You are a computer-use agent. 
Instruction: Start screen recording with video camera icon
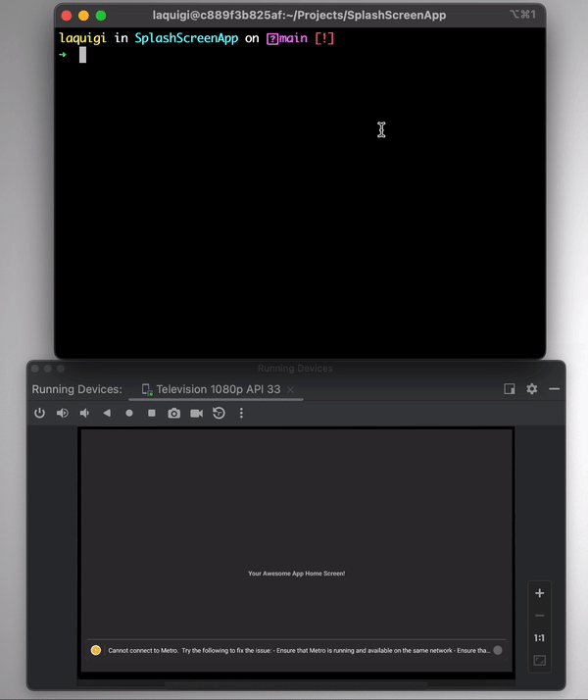(x=196, y=413)
